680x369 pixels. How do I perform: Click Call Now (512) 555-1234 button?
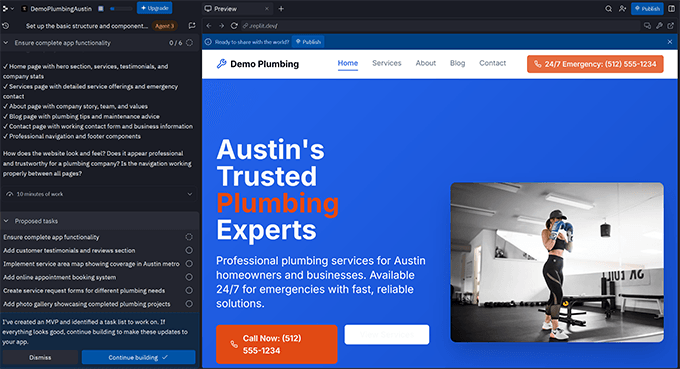click(277, 344)
